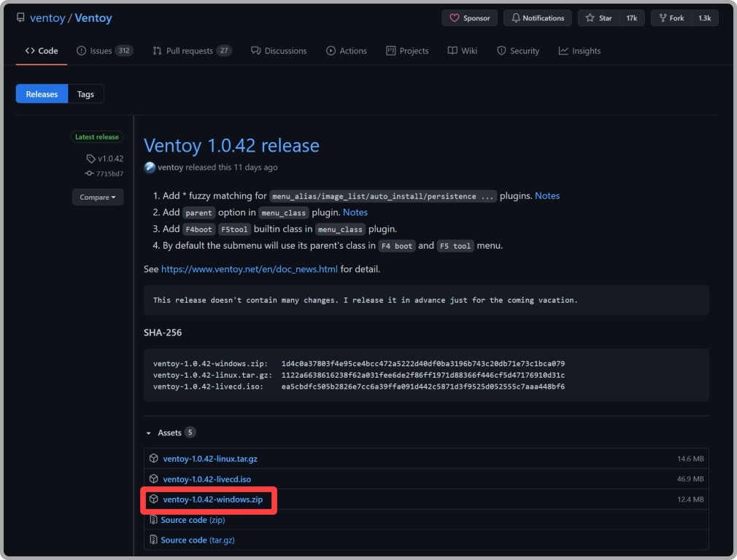Image resolution: width=737 pixels, height=560 pixels.
Task: Click the ventoy author avatar
Action: [150, 167]
